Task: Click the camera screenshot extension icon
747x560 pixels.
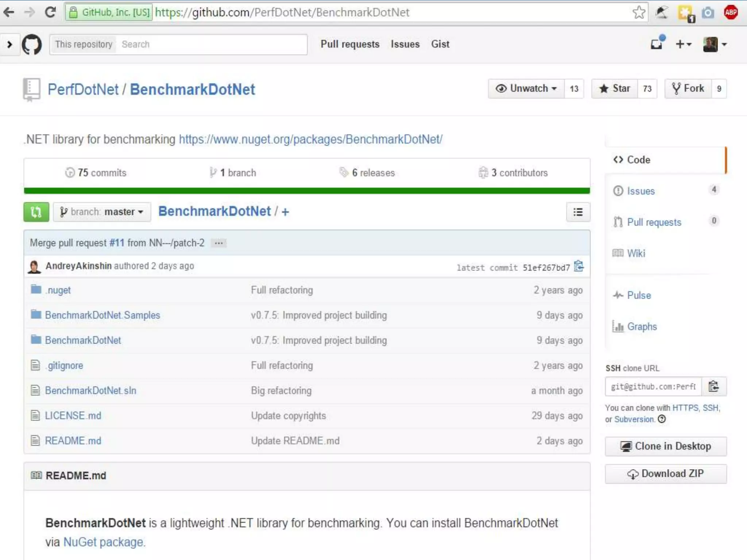Action: tap(708, 13)
